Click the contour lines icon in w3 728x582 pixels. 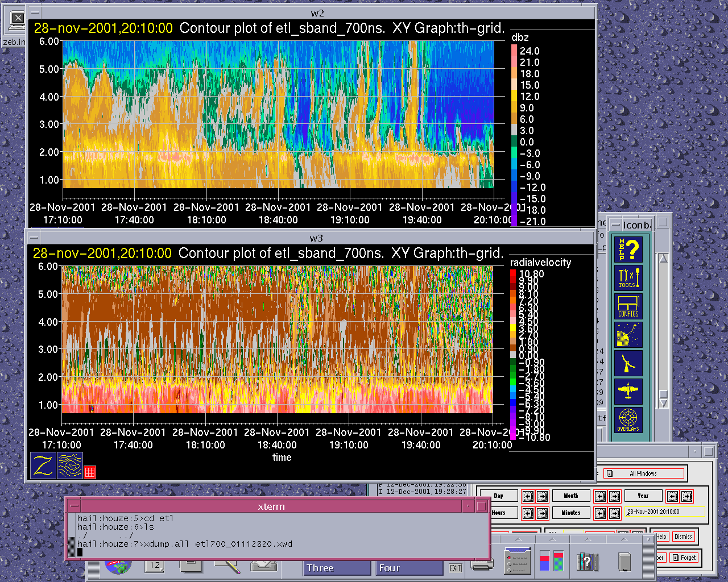[x=70, y=465]
